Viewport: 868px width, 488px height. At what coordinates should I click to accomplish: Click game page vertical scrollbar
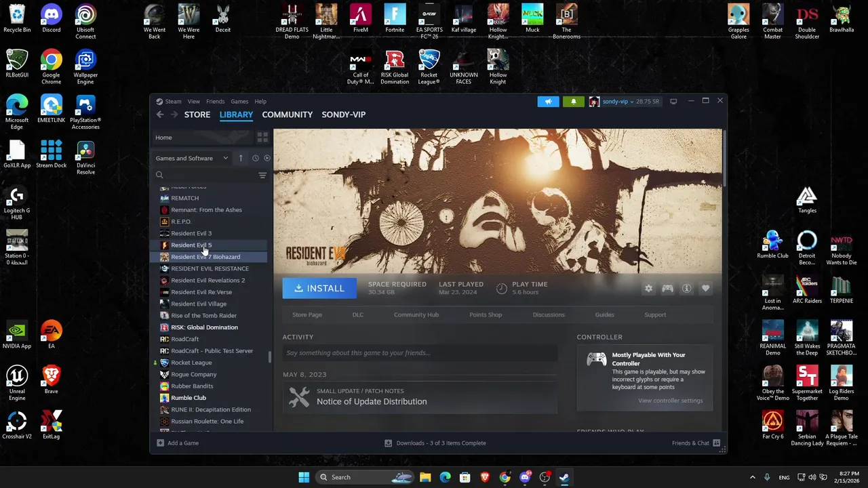coord(724,157)
